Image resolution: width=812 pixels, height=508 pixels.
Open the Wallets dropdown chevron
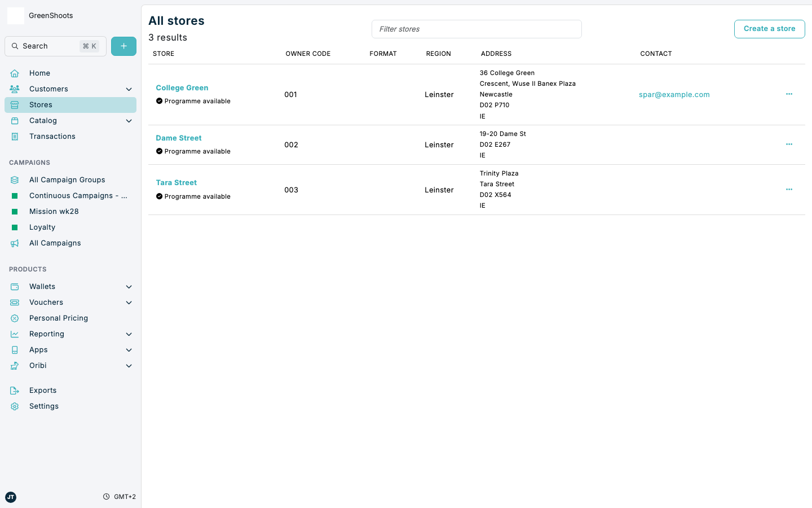pyautogui.click(x=129, y=286)
